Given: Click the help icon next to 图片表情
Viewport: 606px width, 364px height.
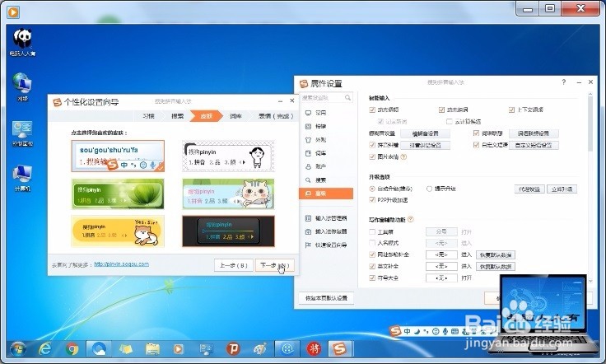Looking at the screenshot, I should click(404, 157).
